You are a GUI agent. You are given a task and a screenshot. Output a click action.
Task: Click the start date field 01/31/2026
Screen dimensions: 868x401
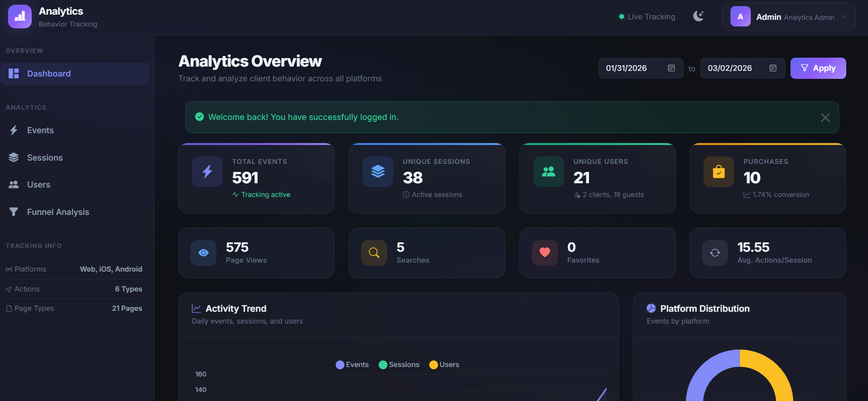(641, 68)
